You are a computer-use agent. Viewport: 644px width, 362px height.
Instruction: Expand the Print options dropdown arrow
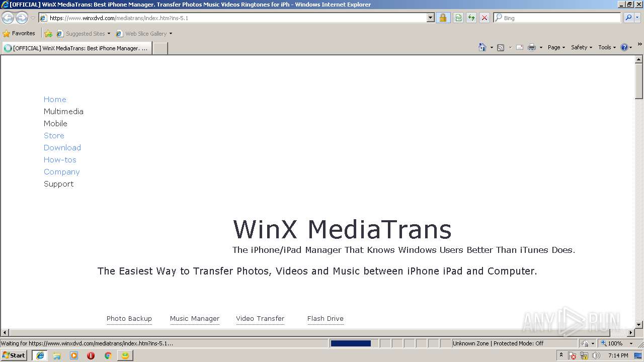[541, 47]
